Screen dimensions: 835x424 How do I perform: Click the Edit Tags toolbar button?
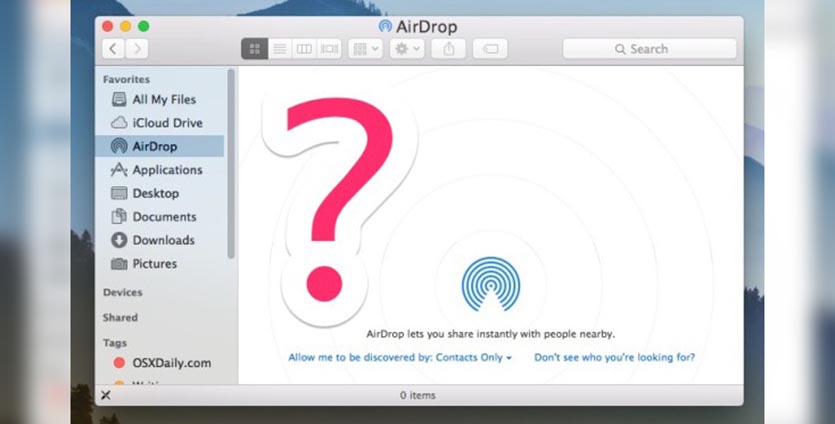point(490,49)
